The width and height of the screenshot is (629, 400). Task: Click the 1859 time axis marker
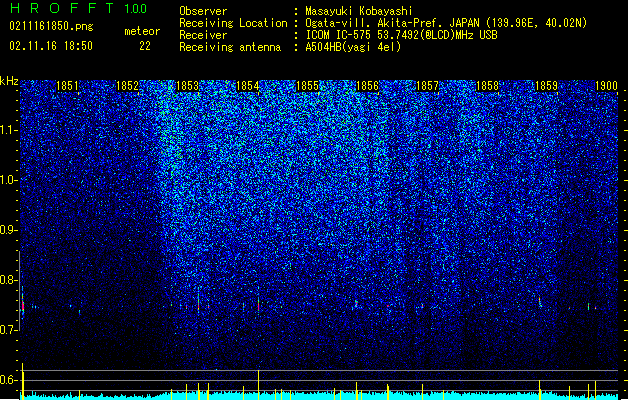546,86
